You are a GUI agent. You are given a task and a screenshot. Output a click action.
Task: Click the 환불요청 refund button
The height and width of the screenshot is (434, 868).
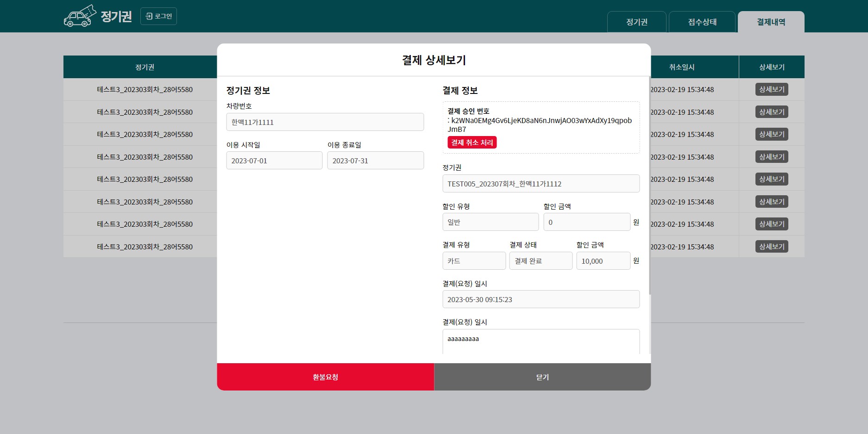(x=325, y=377)
